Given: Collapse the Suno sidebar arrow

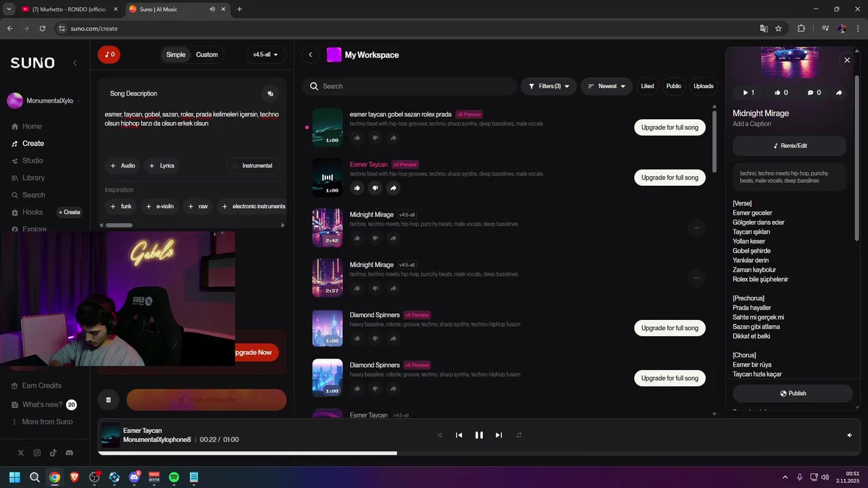Looking at the screenshot, I should [75, 62].
